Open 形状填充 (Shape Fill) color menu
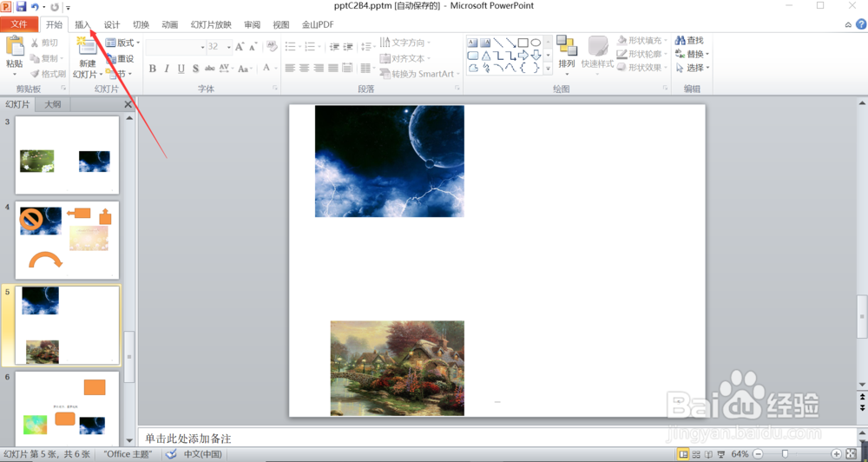The width and height of the screenshot is (868, 462). tap(642, 41)
